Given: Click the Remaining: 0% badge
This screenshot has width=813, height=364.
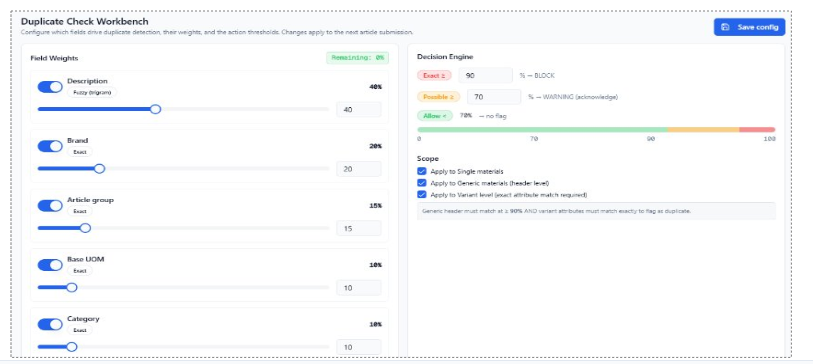Looking at the screenshot, I should 357,58.
